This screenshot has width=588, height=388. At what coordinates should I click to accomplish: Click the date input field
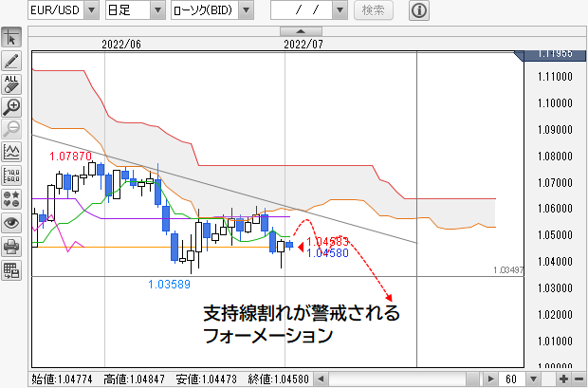pyautogui.click(x=302, y=10)
